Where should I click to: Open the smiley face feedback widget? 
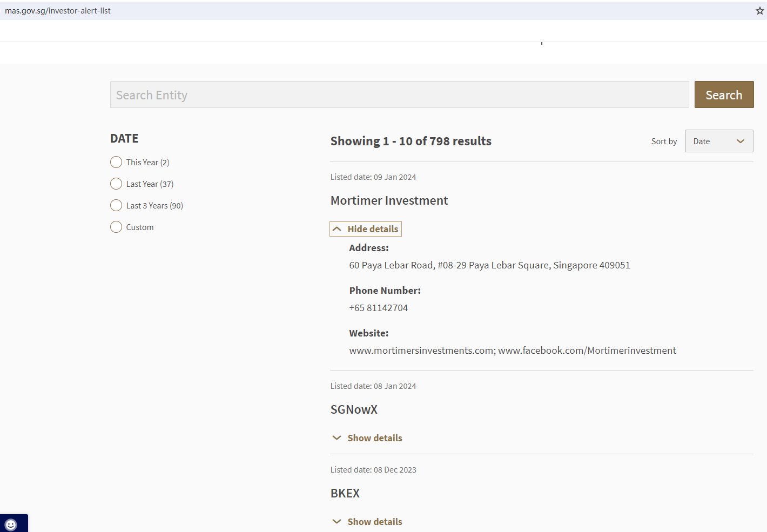pos(11,524)
